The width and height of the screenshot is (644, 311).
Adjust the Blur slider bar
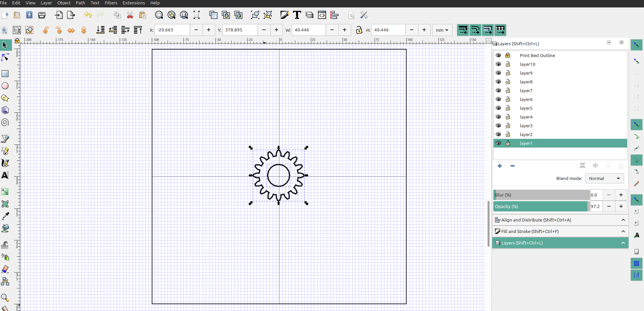541,195
